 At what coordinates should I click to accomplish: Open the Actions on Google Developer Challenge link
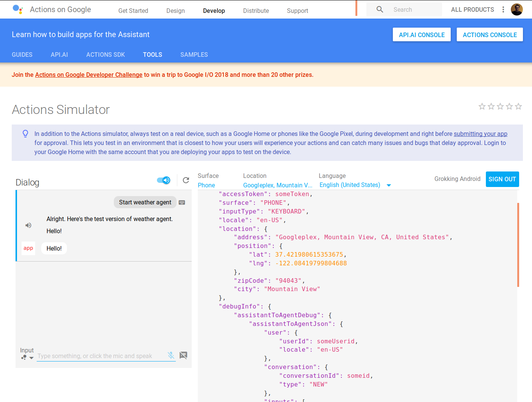pos(89,75)
